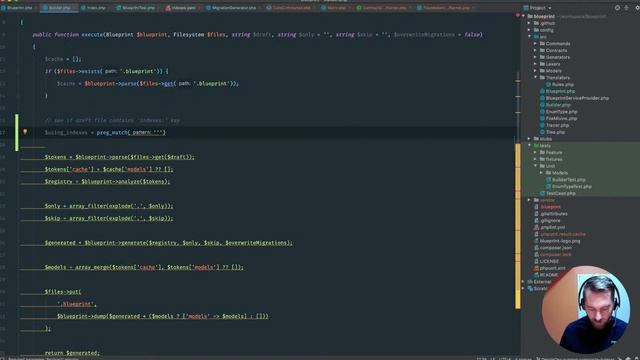Click the green gutter change marker

click(17, 133)
